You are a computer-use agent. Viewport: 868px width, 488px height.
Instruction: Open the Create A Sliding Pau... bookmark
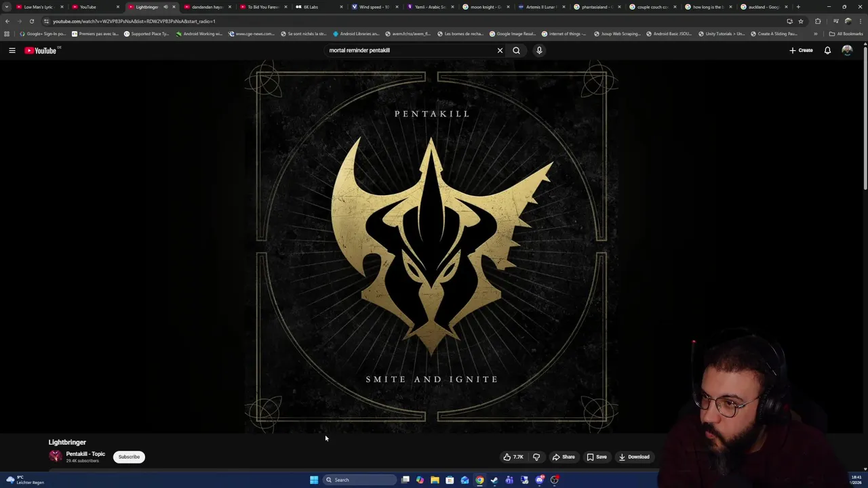point(774,33)
